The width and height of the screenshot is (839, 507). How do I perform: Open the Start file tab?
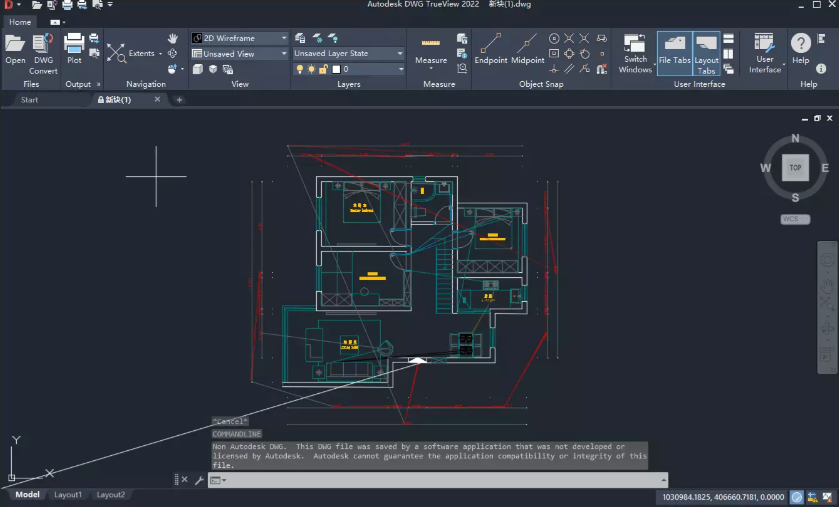pos(30,100)
